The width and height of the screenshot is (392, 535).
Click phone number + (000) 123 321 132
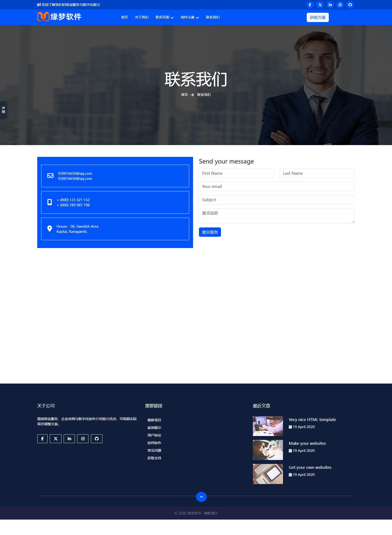tap(73, 200)
